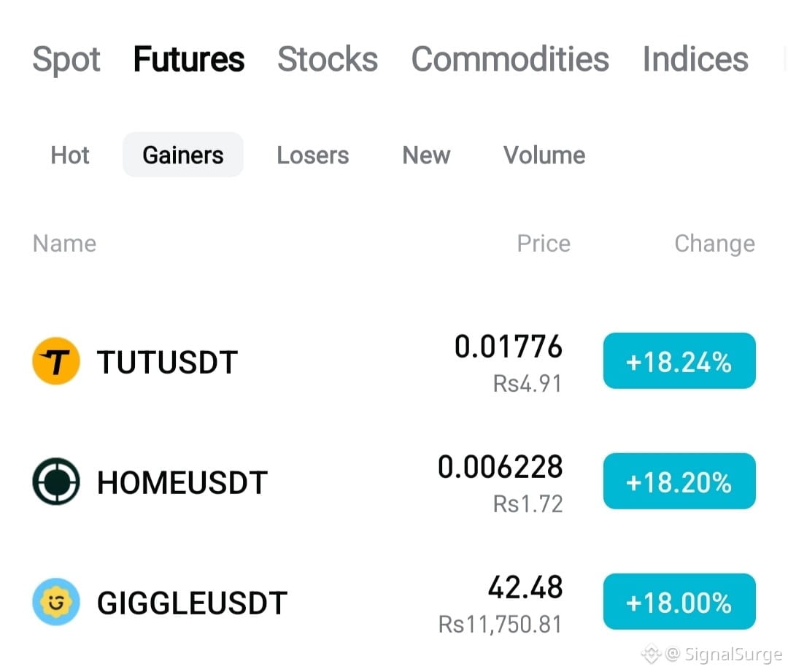Viewport: 788px width, 672px height.
Task: Sort by the Name column header
Action: (x=64, y=244)
